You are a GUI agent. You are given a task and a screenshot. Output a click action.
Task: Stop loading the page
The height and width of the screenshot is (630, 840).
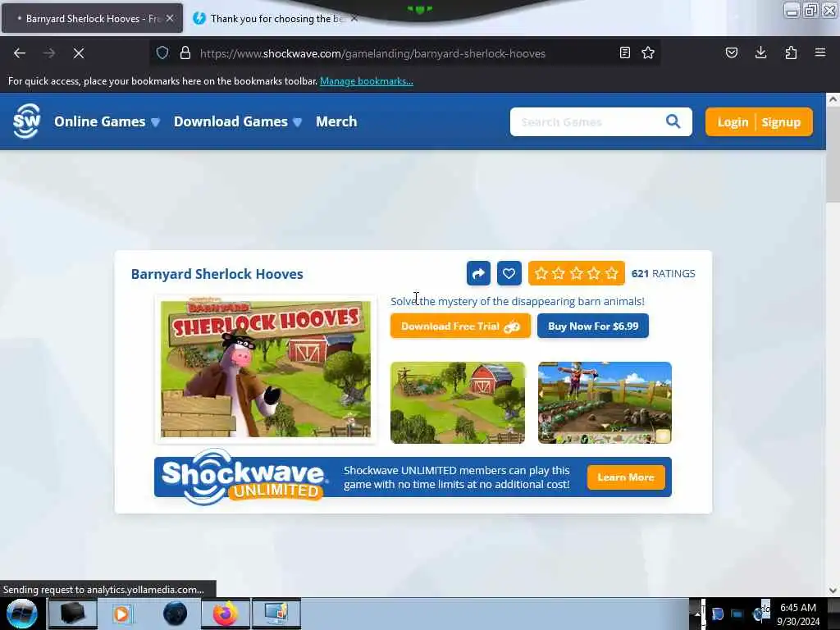click(x=78, y=53)
